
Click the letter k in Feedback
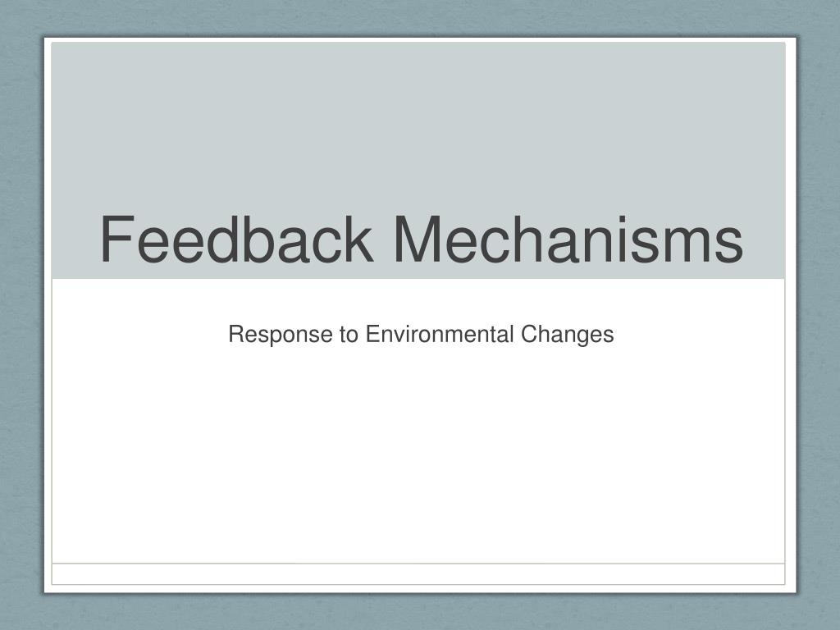click(359, 239)
